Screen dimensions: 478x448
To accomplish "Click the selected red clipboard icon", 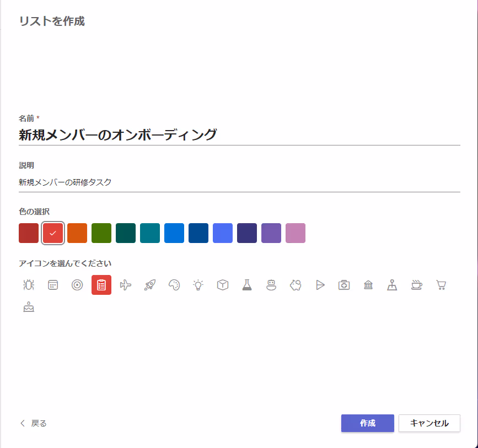I will coord(101,285).
